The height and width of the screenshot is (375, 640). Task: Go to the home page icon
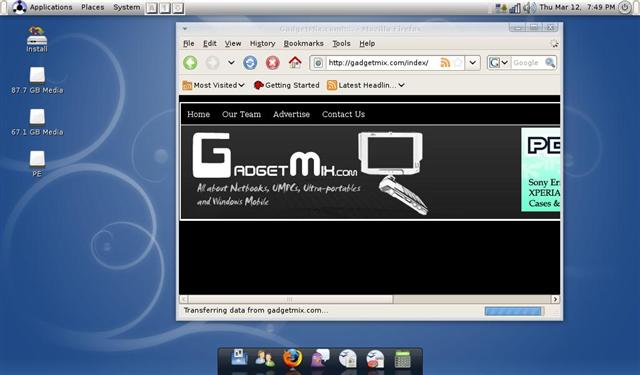tap(295, 62)
